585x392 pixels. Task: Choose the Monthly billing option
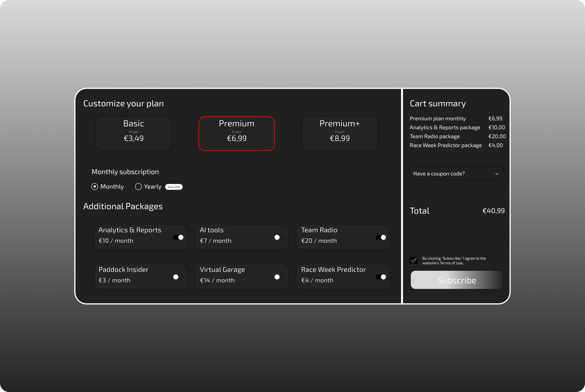tap(95, 186)
